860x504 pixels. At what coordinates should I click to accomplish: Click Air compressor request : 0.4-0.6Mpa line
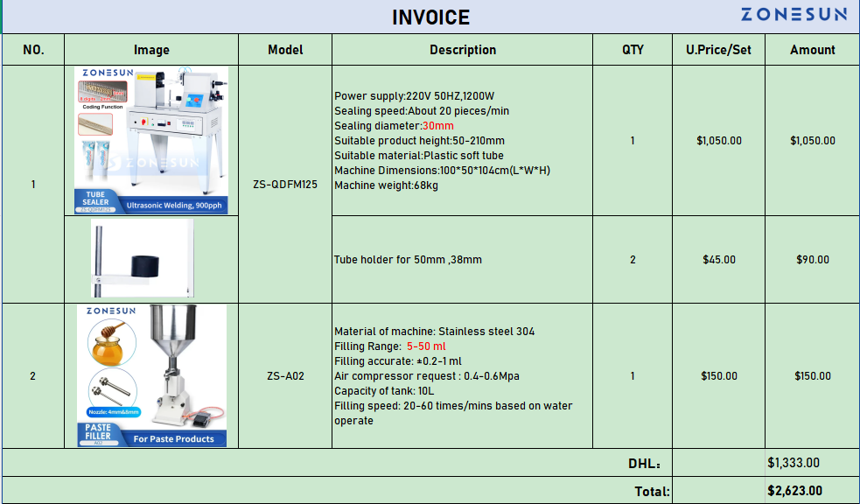427,376
